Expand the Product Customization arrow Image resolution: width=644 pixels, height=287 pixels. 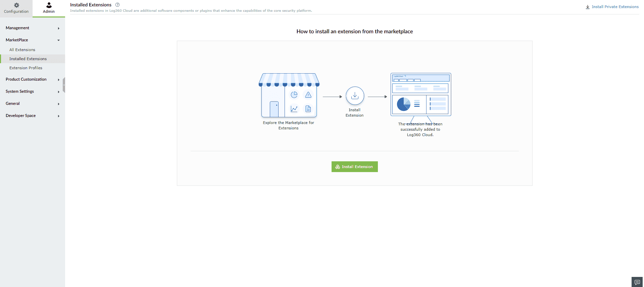(x=59, y=80)
